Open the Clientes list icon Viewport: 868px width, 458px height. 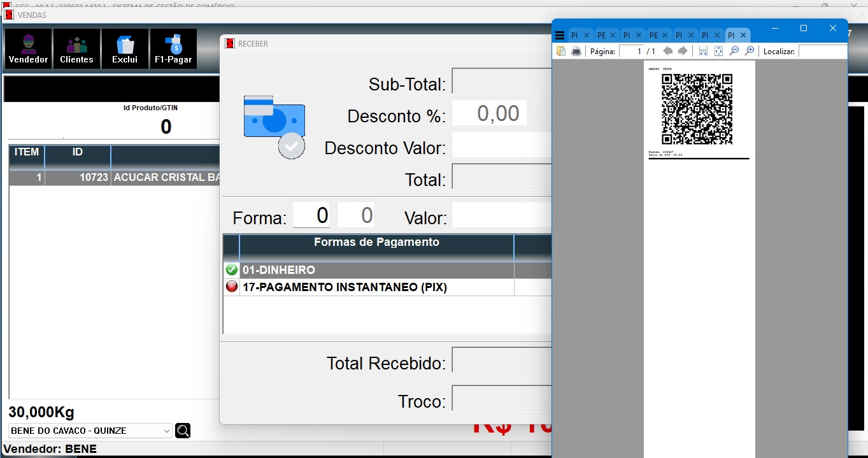click(76, 48)
